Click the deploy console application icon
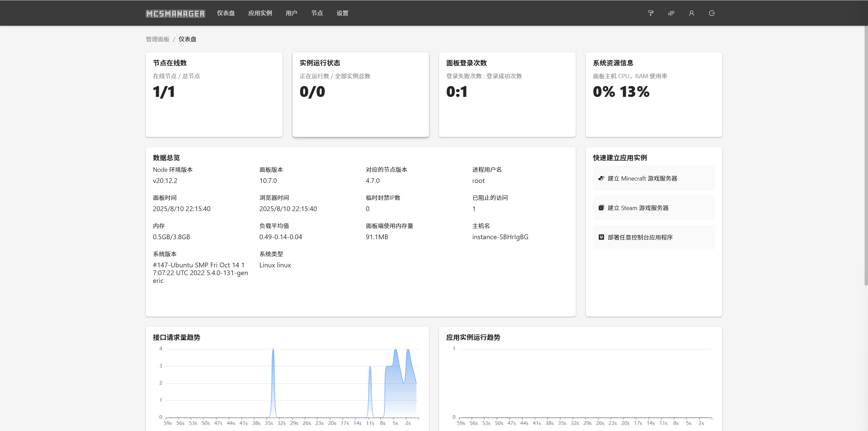This screenshot has width=868, height=431. [x=601, y=237]
